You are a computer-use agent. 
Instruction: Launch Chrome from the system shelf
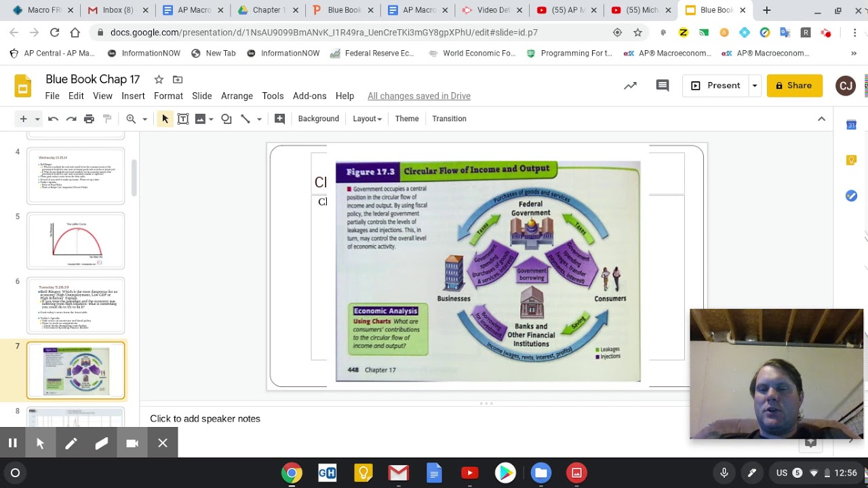pos(292,472)
